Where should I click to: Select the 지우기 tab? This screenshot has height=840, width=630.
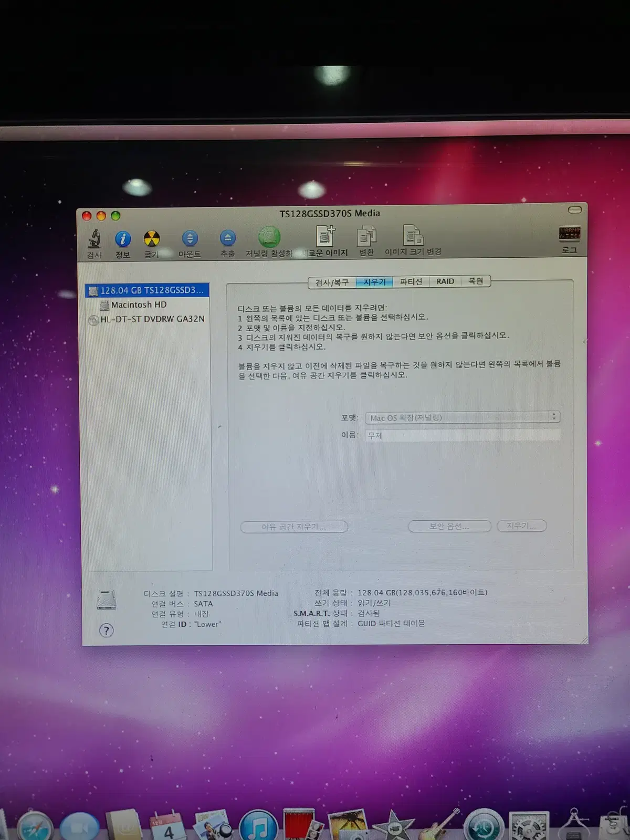point(374,282)
